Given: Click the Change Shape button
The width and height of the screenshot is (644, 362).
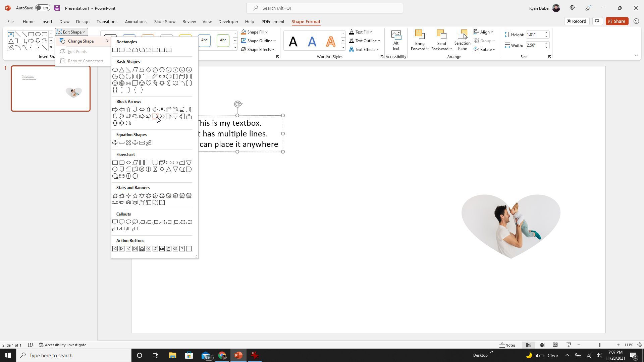Looking at the screenshot, I should click(81, 41).
